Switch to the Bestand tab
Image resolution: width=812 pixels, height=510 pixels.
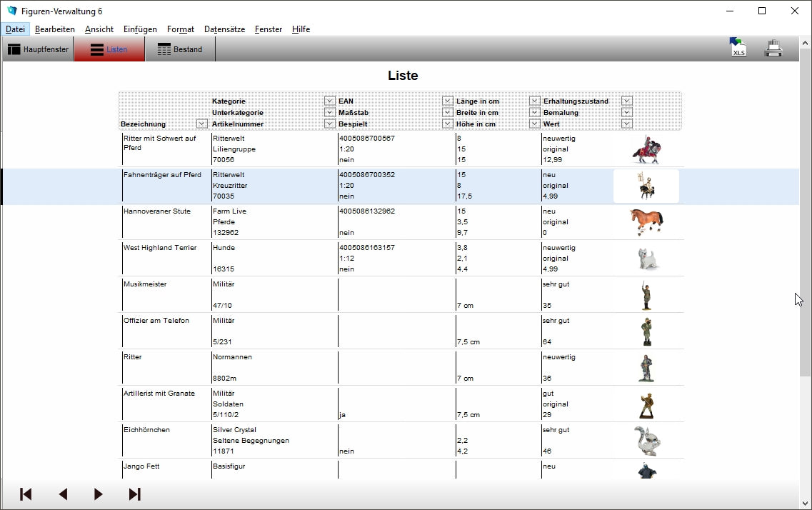(180, 49)
